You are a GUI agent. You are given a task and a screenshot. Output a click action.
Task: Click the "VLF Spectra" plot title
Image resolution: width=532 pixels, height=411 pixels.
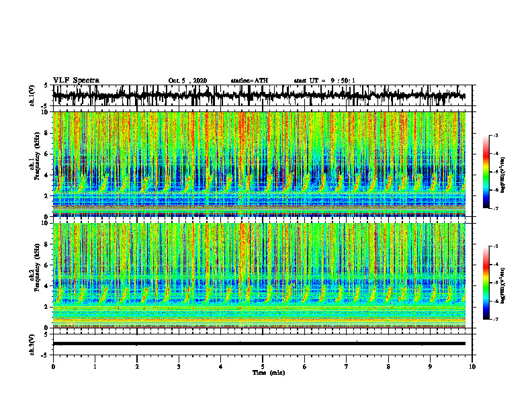click(x=76, y=80)
